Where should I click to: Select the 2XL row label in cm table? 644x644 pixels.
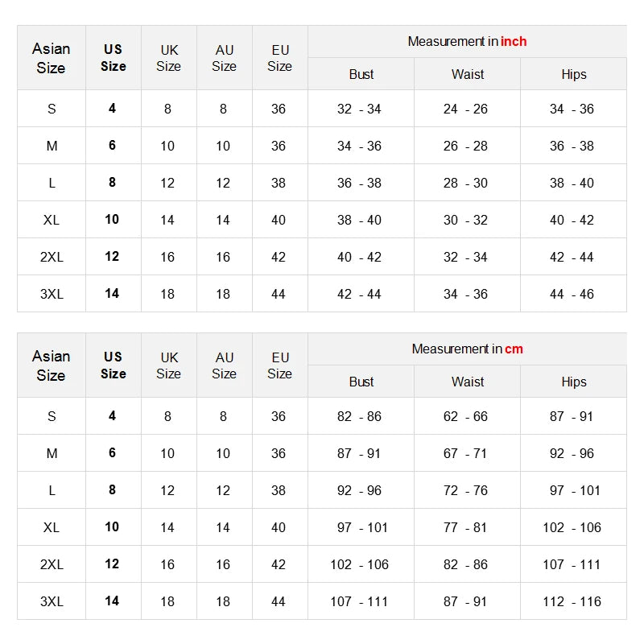click(x=52, y=565)
